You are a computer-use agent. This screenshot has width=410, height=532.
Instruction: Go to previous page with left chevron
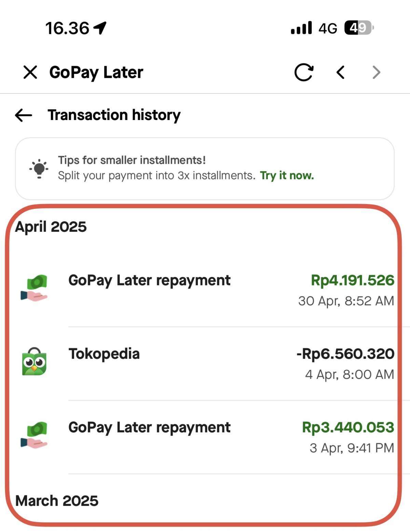tap(340, 72)
